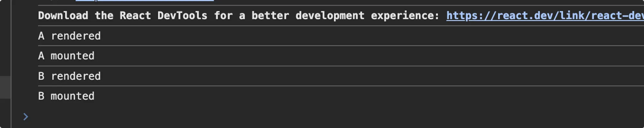
Task: Click the word "development" in the console message
Action: tap(330, 15)
